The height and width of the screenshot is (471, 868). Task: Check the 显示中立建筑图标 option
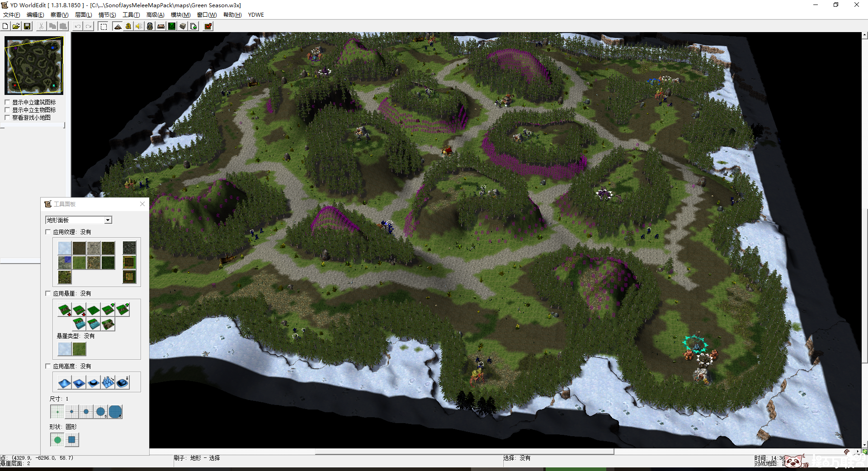[x=7, y=103]
